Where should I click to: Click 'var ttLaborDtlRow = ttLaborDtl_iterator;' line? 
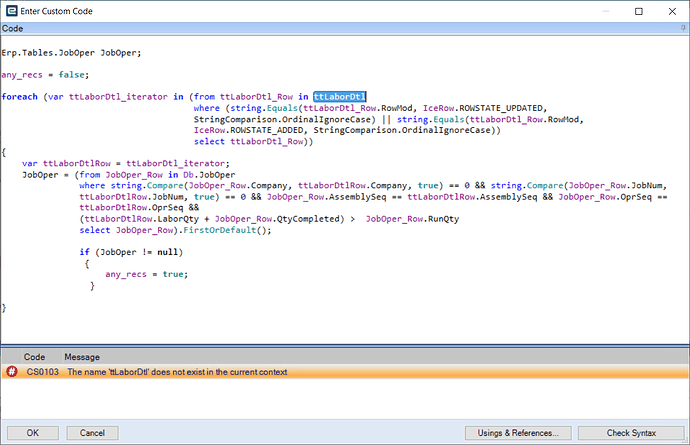click(126, 163)
